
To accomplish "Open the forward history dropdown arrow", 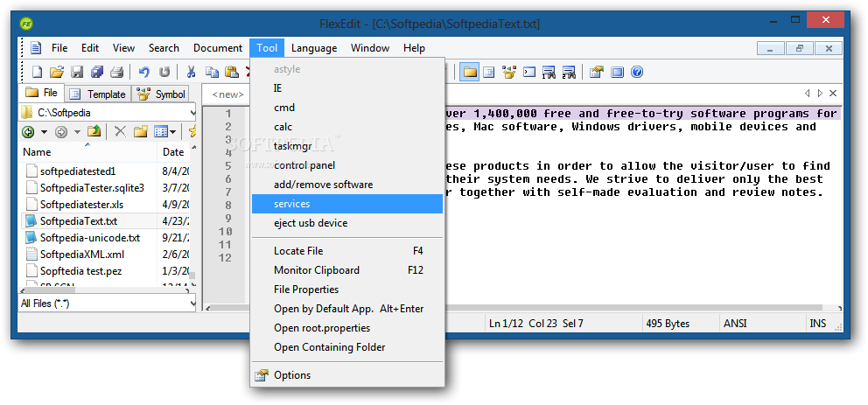I will [78, 132].
